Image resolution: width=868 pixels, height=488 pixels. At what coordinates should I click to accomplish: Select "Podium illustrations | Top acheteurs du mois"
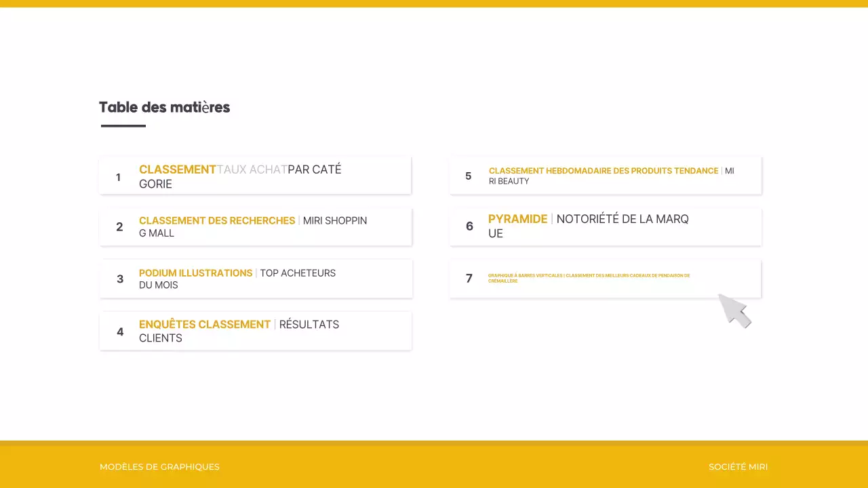point(237,279)
